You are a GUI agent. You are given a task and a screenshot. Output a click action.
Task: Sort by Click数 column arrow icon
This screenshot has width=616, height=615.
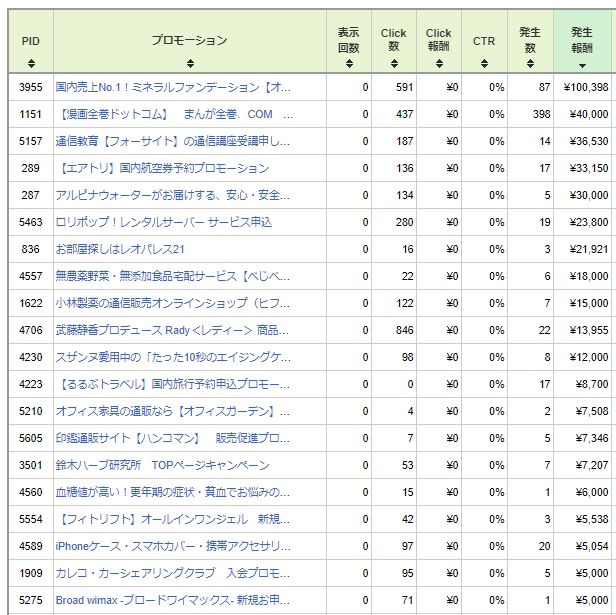coord(394,63)
